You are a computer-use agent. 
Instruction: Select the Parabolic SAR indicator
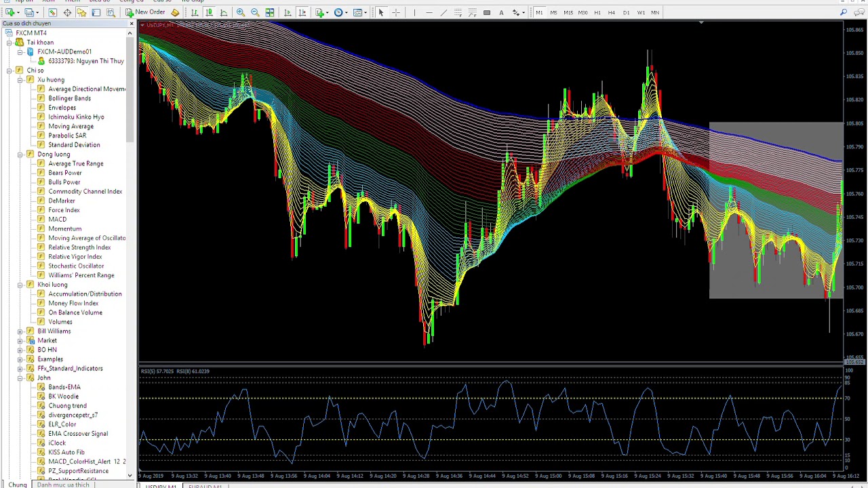(x=67, y=136)
